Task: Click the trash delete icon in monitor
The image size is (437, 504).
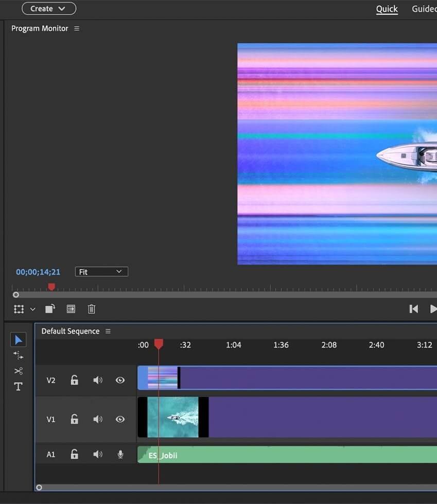Action: coord(92,309)
